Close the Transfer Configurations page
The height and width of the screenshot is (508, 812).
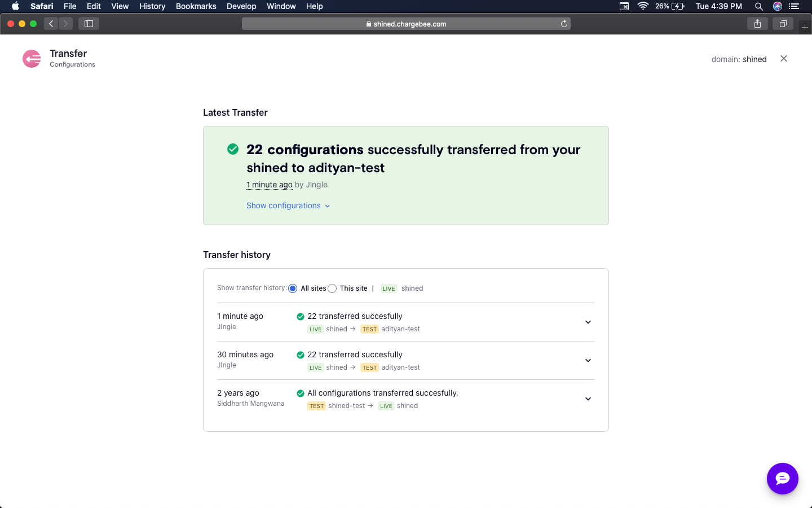[x=783, y=59]
